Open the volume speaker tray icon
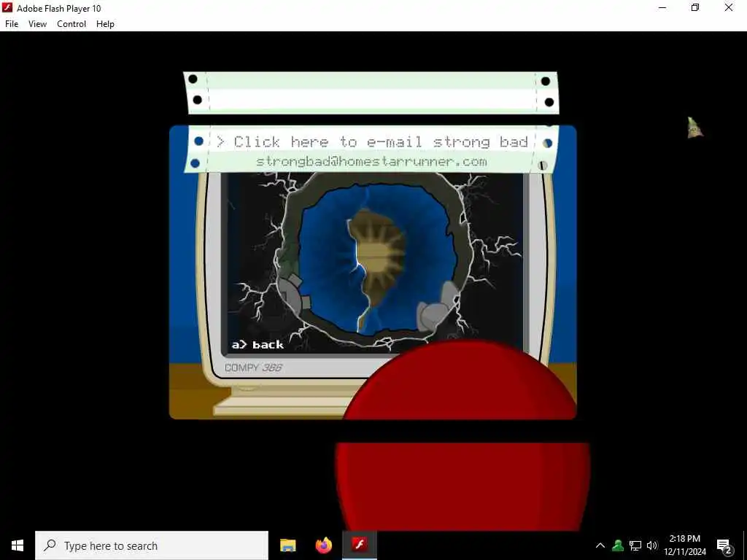This screenshot has height=560, width=747. (x=651, y=545)
